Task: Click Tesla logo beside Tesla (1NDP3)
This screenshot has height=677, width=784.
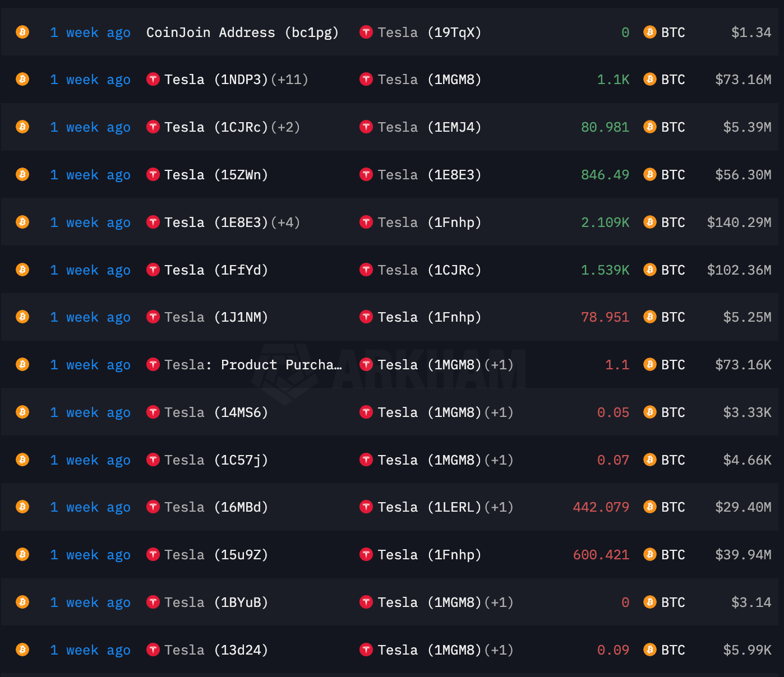Action: tap(153, 79)
